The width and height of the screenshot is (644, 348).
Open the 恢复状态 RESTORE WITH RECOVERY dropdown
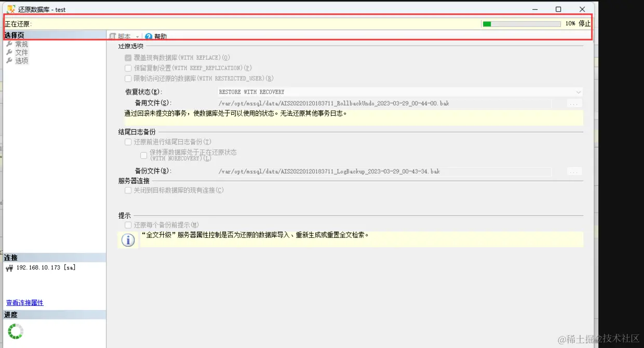coord(400,92)
